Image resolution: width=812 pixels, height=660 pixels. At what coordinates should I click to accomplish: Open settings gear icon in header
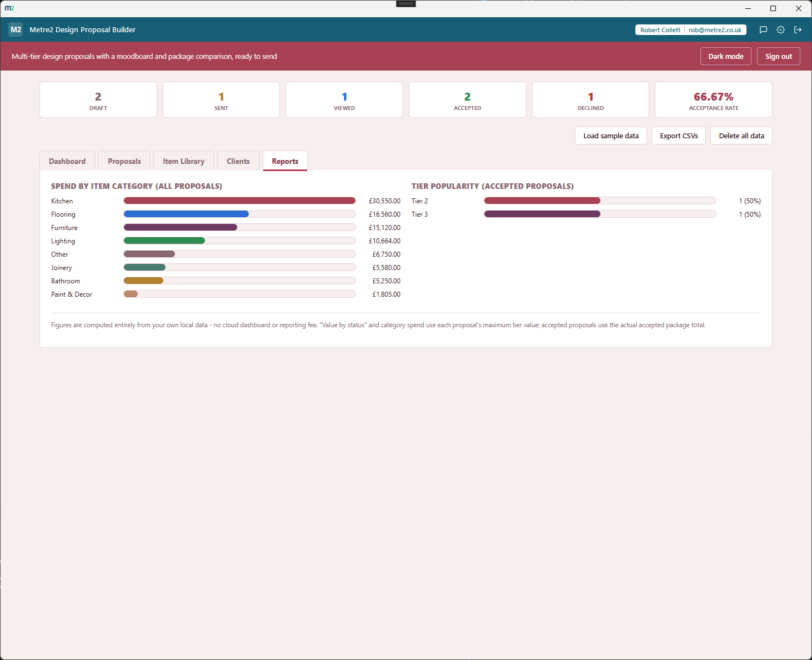pos(780,30)
